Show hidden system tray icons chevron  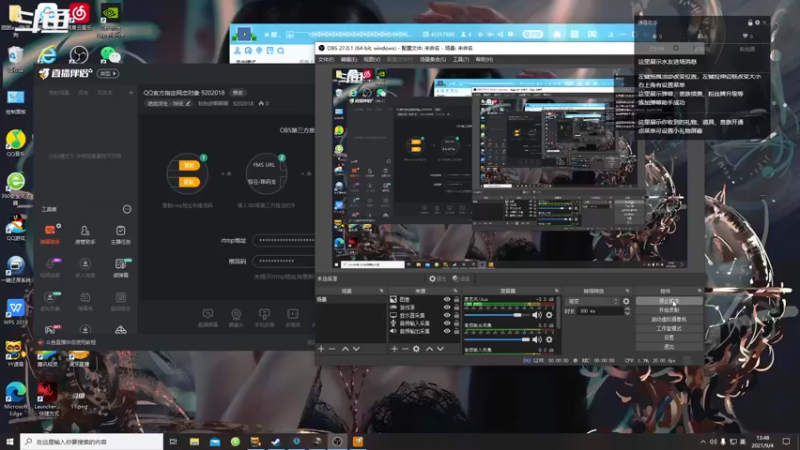point(703,442)
